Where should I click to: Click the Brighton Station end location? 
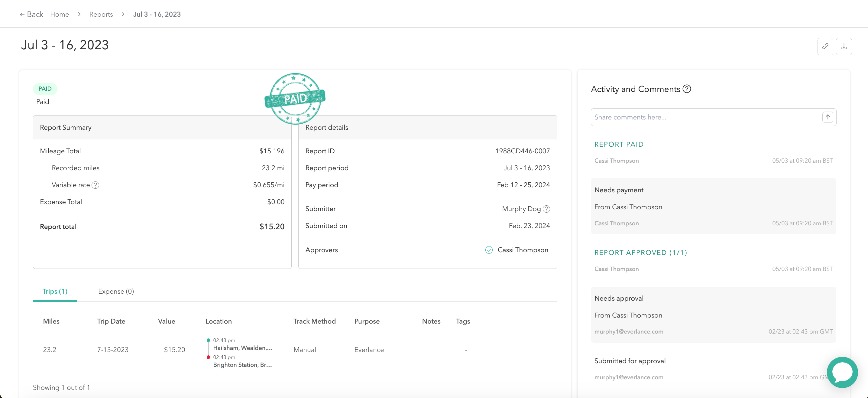[242, 365]
